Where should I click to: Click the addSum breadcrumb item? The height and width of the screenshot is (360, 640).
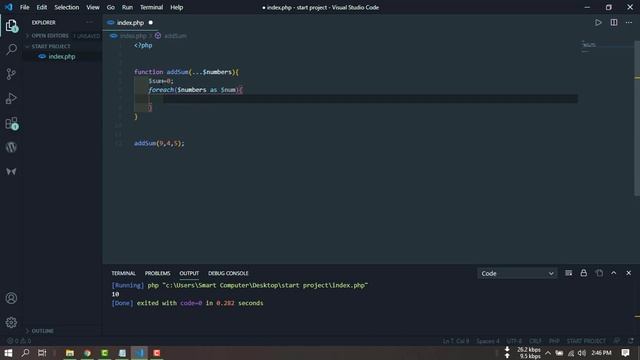click(175, 36)
